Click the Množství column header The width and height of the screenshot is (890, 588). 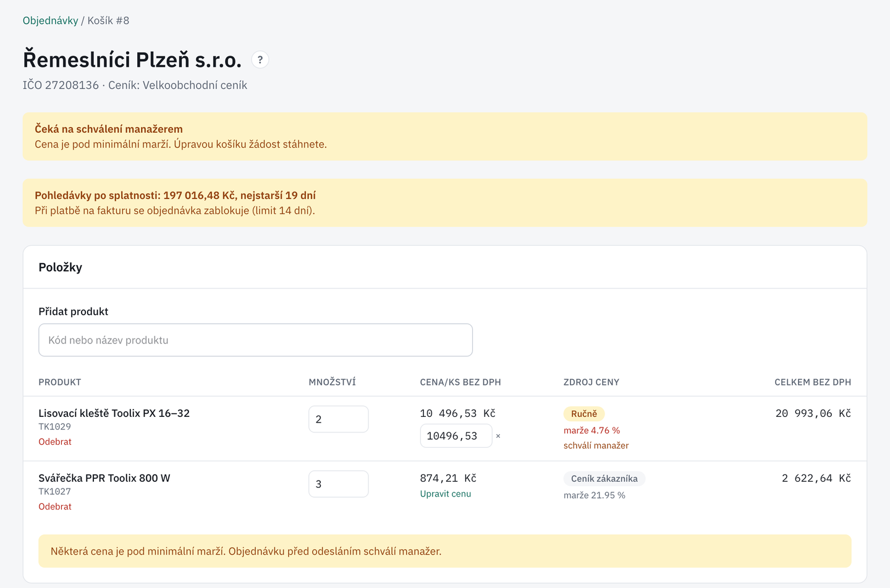(333, 382)
